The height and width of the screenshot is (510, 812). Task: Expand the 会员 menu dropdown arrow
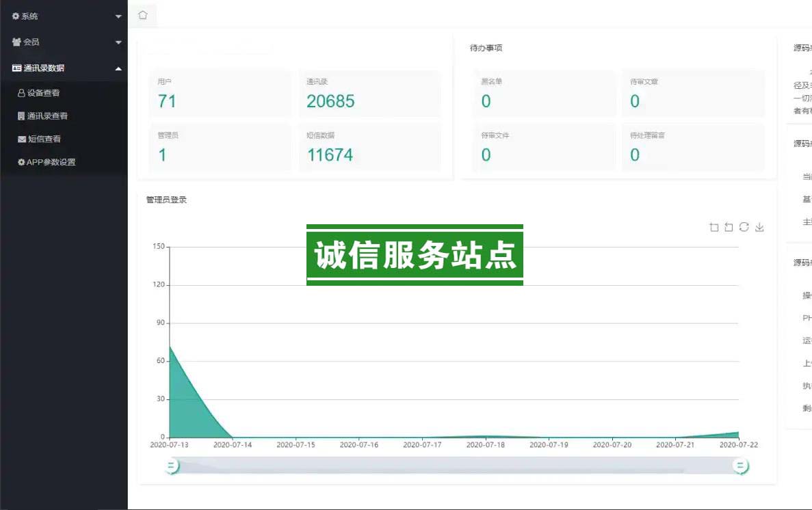118,42
